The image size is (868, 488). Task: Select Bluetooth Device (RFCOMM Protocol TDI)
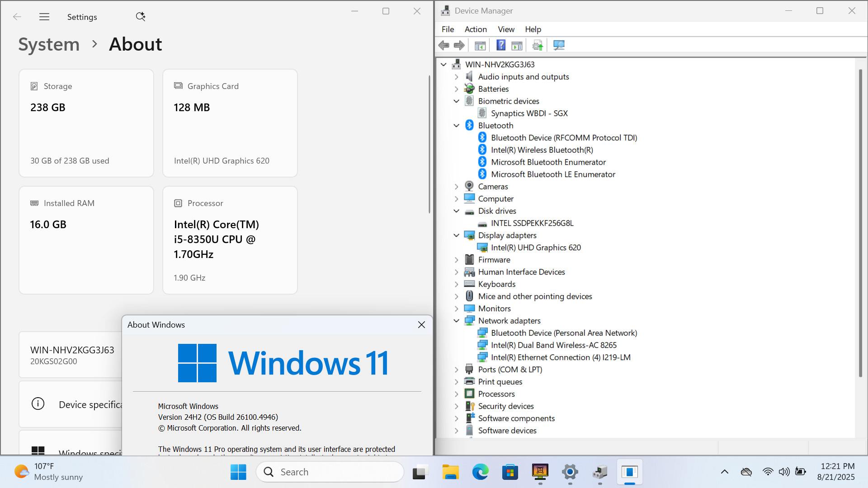click(x=564, y=138)
